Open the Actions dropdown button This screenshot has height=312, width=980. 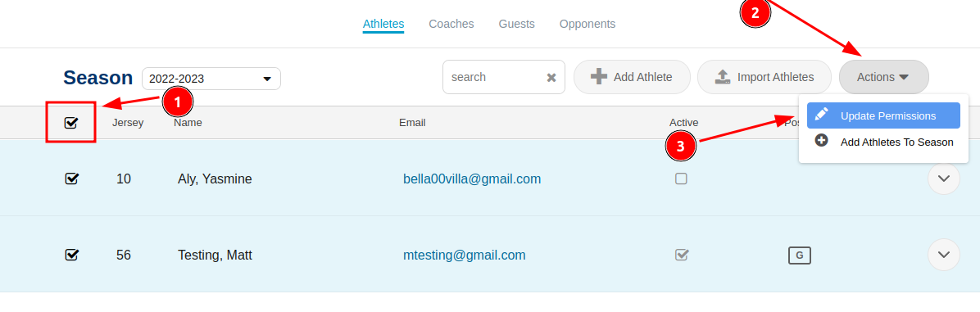884,77
